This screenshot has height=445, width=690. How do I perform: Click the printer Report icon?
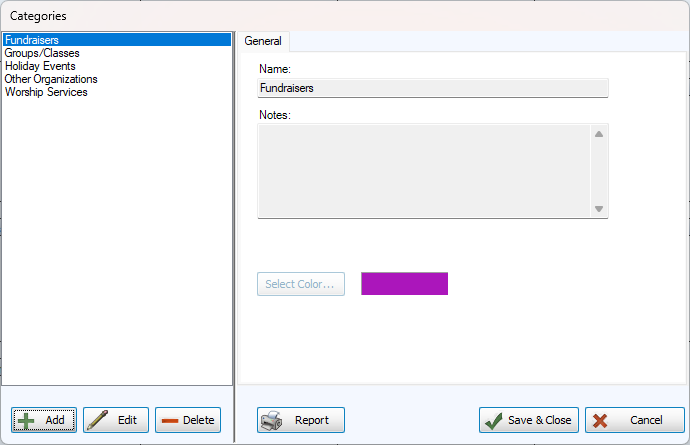(x=271, y=420)
